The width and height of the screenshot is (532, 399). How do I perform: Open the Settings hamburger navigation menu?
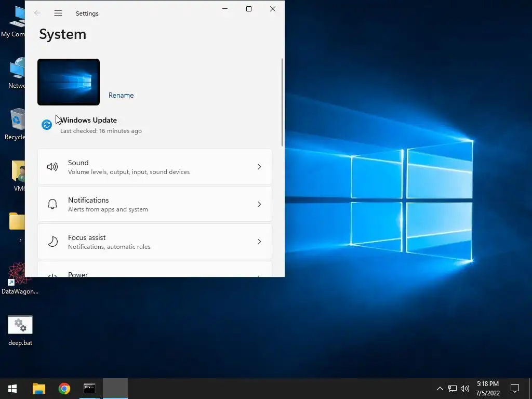[58, 13]
